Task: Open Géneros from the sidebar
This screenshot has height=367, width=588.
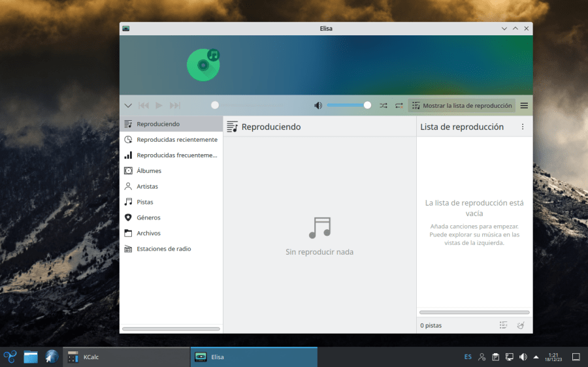Action: [x=148, y=217]
